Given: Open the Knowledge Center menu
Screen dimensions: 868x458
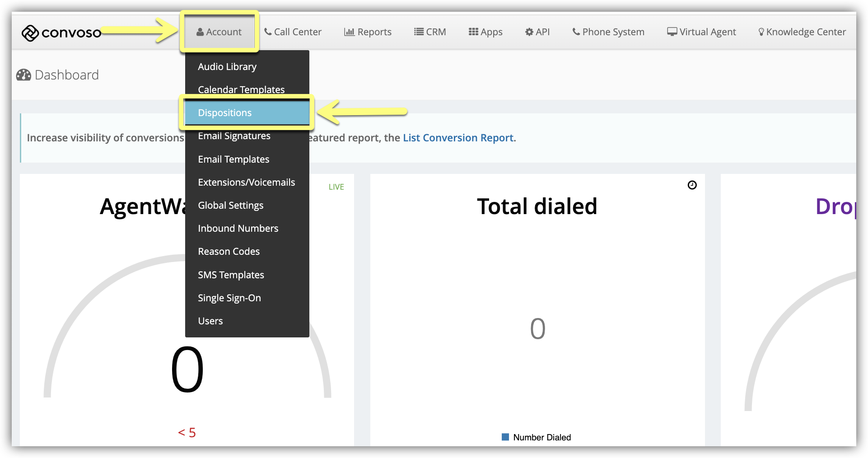Looking at the screenshot, I should 802,32.
